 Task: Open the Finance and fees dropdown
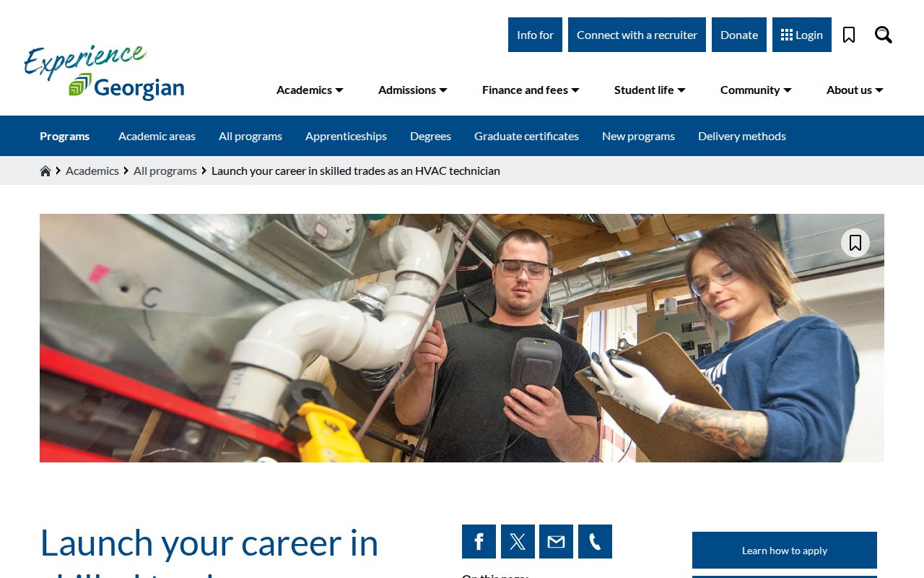click(531, 90)
